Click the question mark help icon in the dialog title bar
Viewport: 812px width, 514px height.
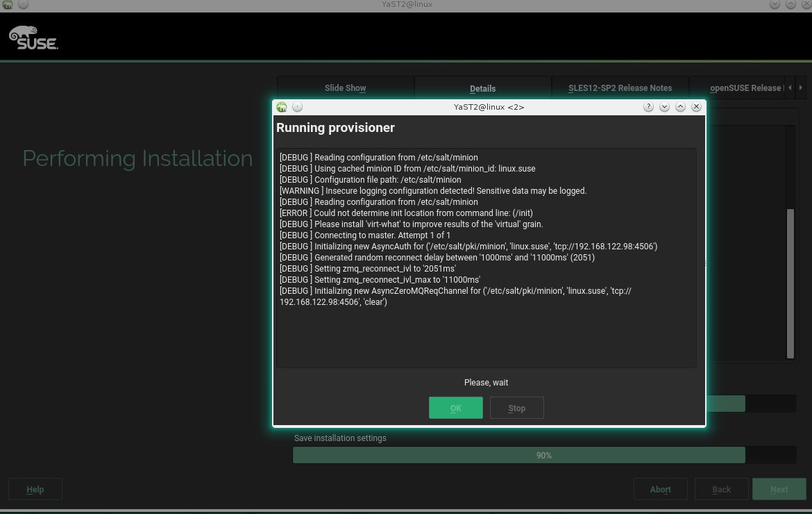[648, 107]
